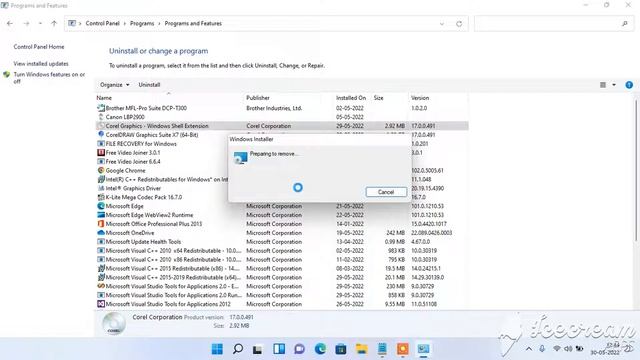Click the Microsoft Office Professional Plus icon

101,224
